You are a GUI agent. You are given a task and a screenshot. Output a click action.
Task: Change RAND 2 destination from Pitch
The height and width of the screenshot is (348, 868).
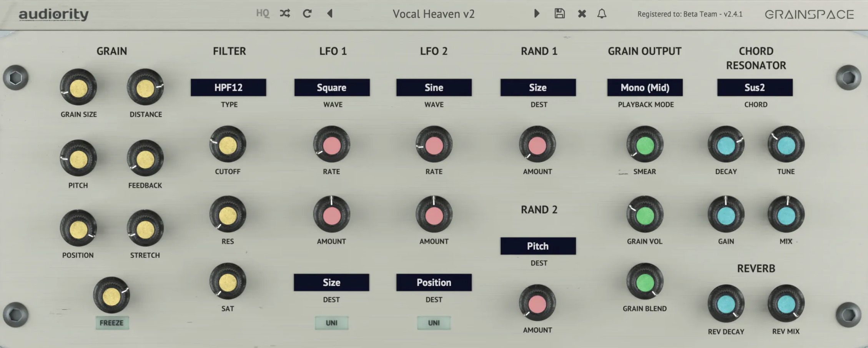click(x=537, y=246)
